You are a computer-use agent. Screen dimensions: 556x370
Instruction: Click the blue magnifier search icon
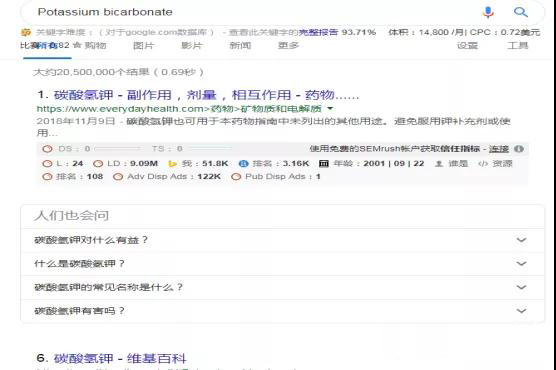(x=521, y=12)
